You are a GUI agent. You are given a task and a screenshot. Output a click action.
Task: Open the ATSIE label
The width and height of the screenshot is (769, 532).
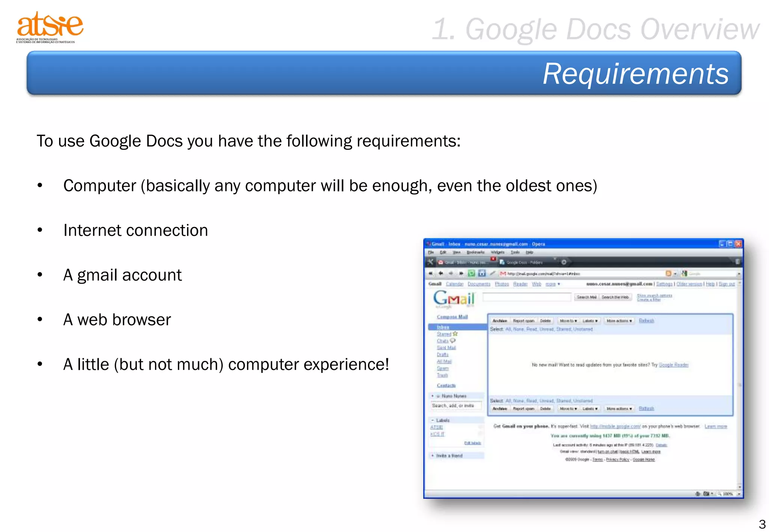(436, 427)
